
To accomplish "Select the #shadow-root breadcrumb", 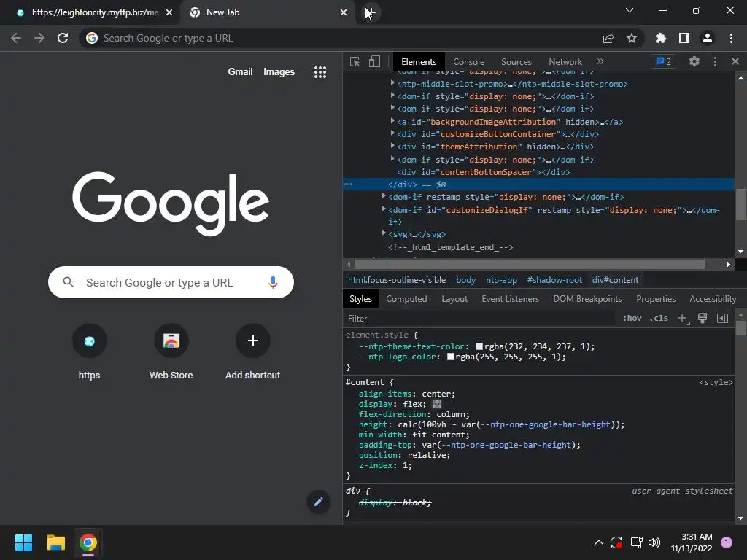I will click(554, 280).
